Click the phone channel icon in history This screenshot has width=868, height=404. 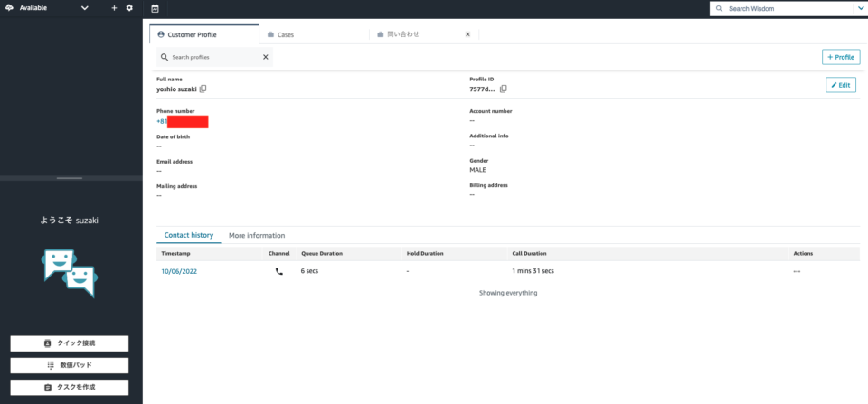pos(278,271)
